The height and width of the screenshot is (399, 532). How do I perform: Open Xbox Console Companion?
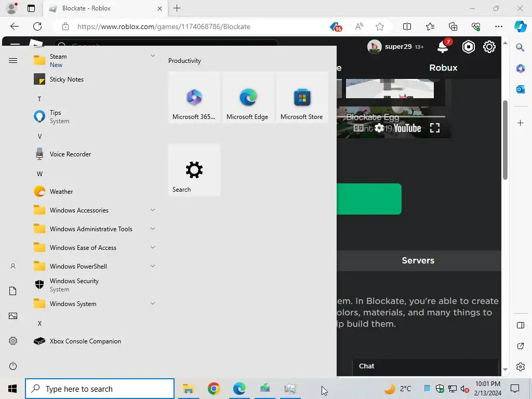[95, 341]
